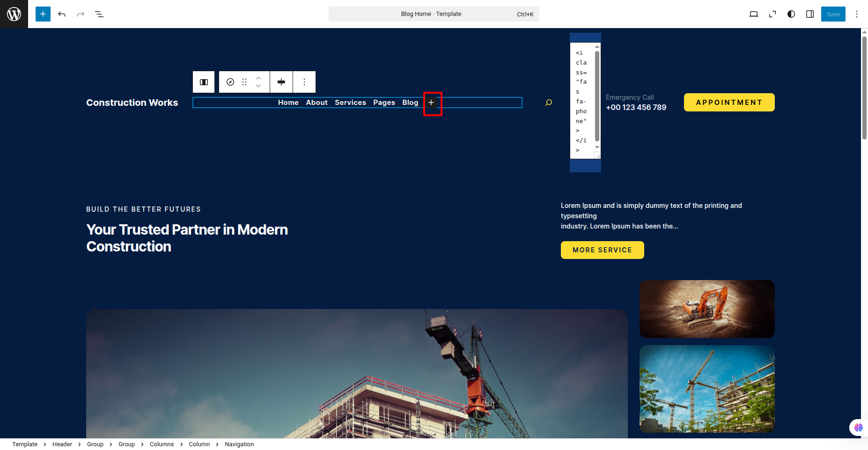
Task: Open the desktop View preview dropdown
Action: [x=754, y=14]
